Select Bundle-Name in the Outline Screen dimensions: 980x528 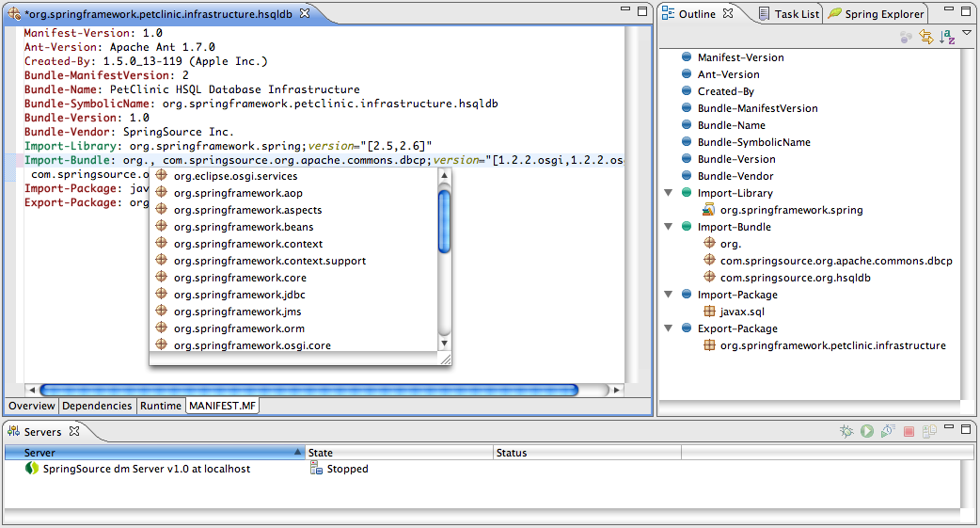(732, 125)
